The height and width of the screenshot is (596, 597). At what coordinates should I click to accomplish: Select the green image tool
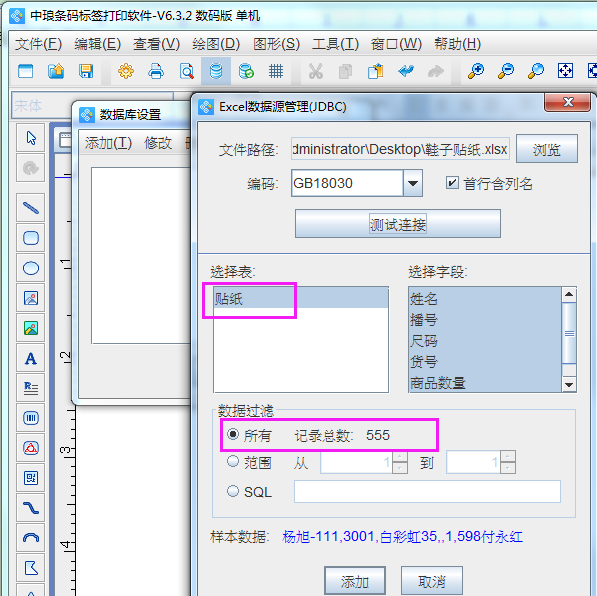click(31, 328)
